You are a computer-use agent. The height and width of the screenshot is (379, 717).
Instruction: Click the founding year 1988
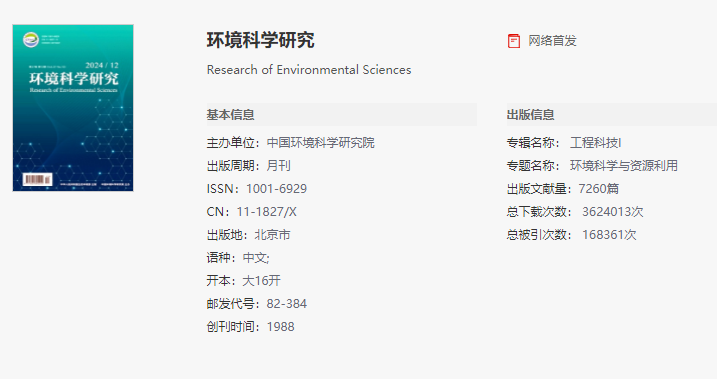[x=281, y=326]
